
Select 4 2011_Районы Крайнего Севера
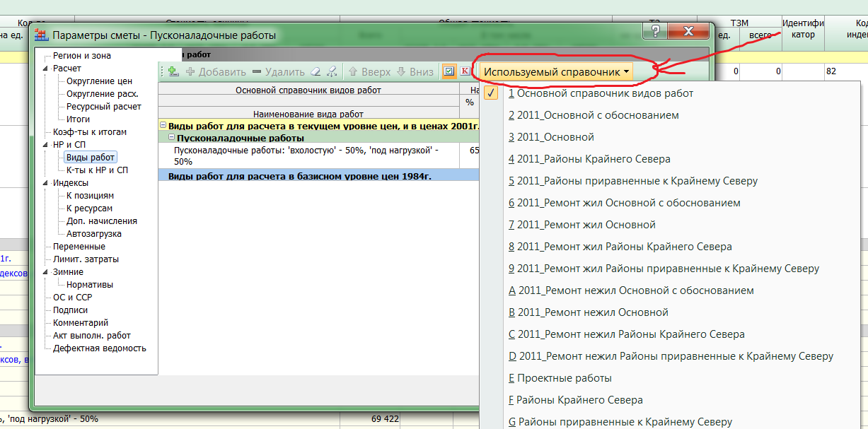click(589, 159)
